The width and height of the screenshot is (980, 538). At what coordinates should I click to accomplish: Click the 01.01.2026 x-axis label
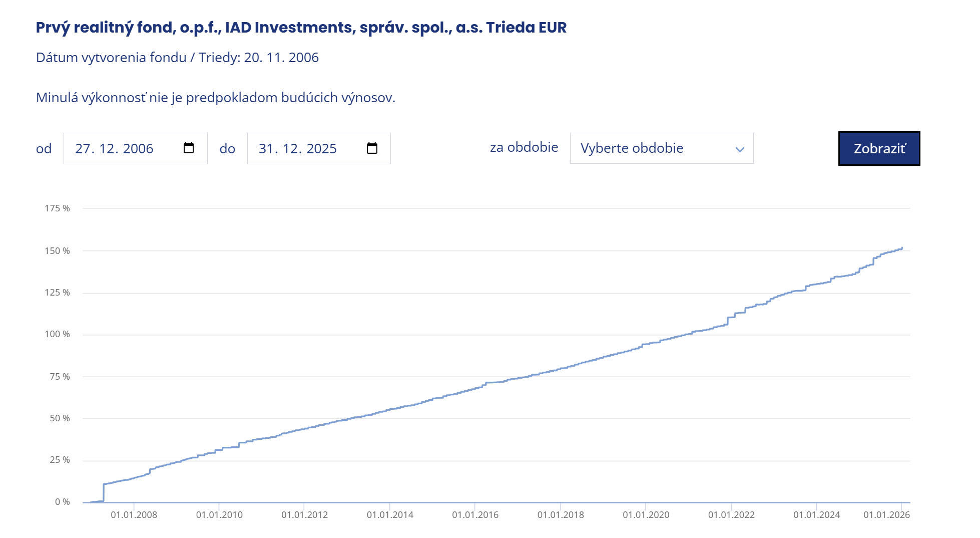(x=886, y=514)
